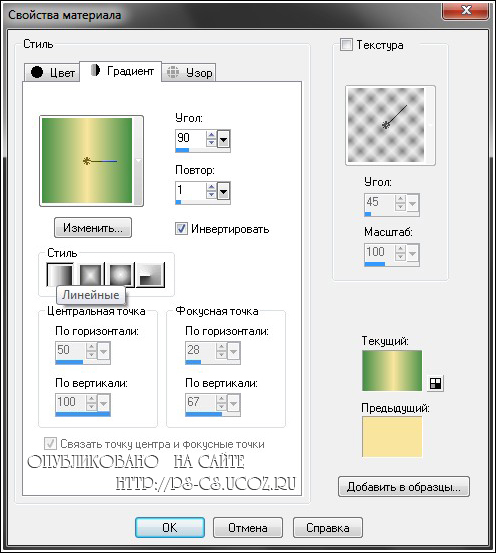Click slider bar under Повтор field

203,202
